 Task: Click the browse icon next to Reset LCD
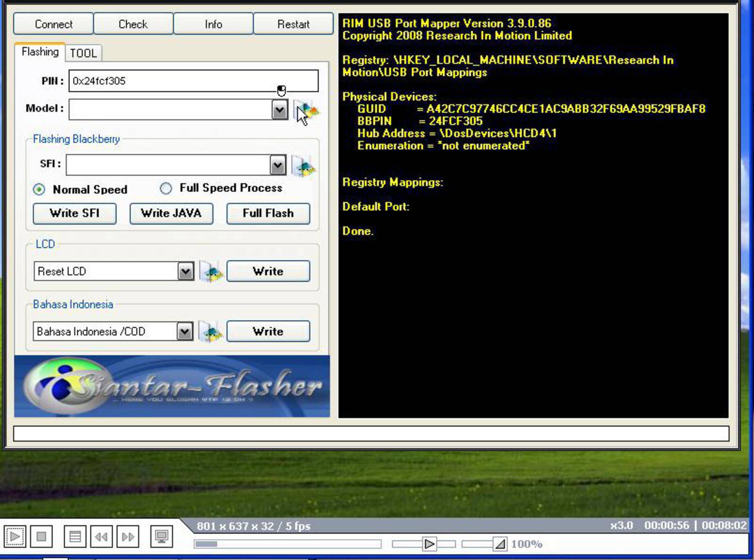(211, 271)
